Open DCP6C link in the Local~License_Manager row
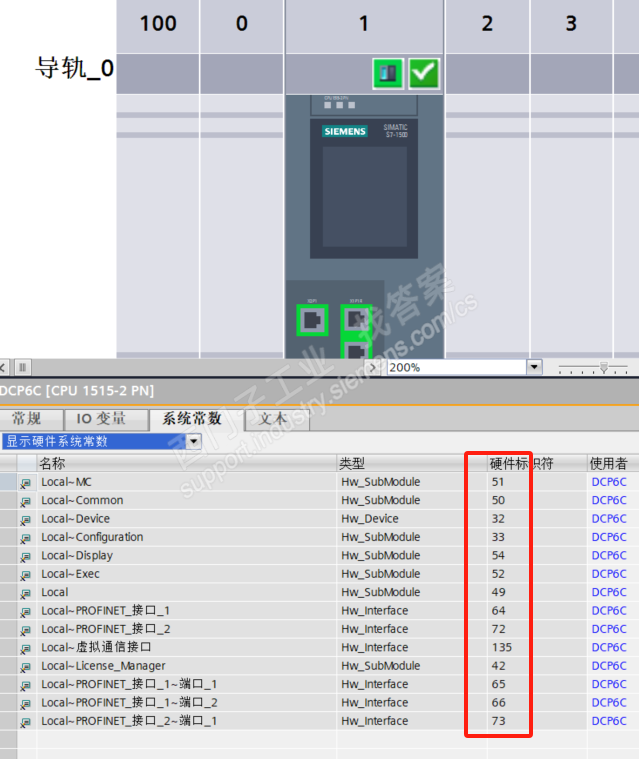This screenshot has height=759, width=639. (609, 666)
